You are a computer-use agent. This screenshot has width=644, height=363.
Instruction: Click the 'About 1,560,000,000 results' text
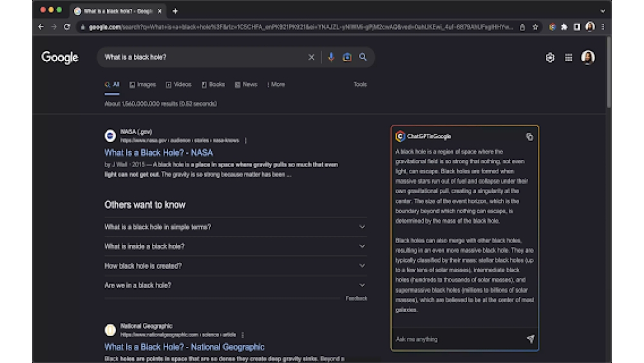160,104
